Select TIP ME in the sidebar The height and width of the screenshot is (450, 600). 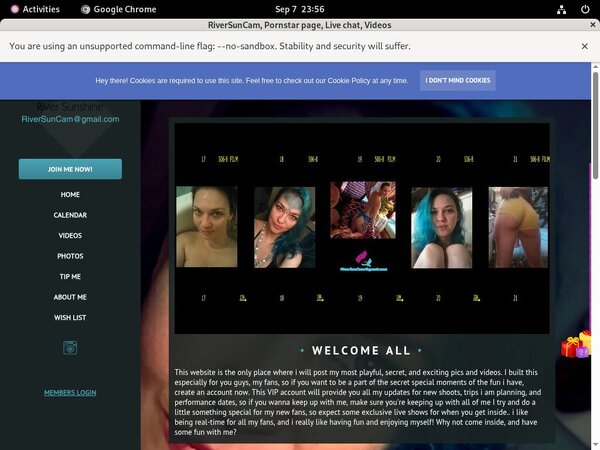click(70, 277)
